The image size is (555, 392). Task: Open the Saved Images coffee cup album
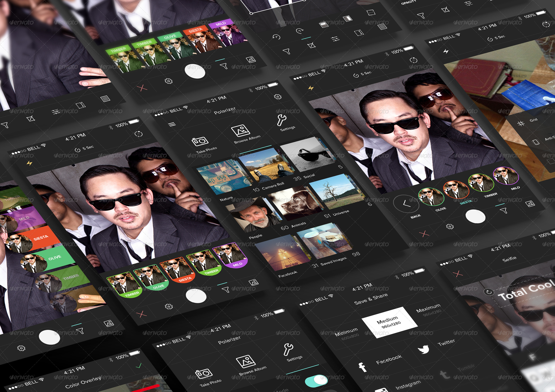coord(324,241)
